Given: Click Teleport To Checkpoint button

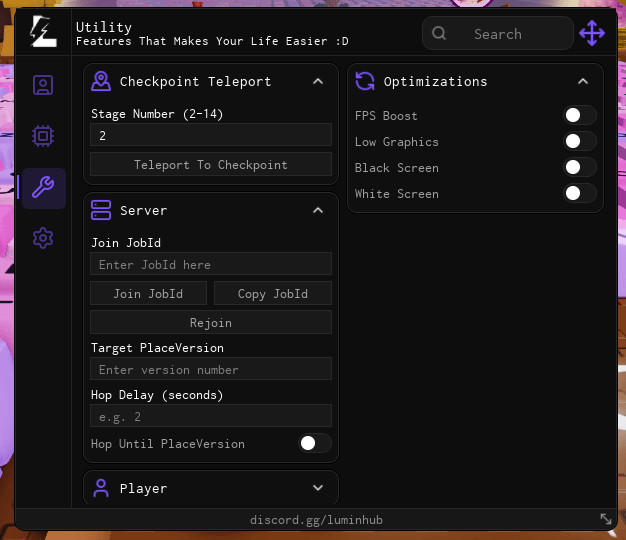Looking at the screenshot, I should 211,164.
